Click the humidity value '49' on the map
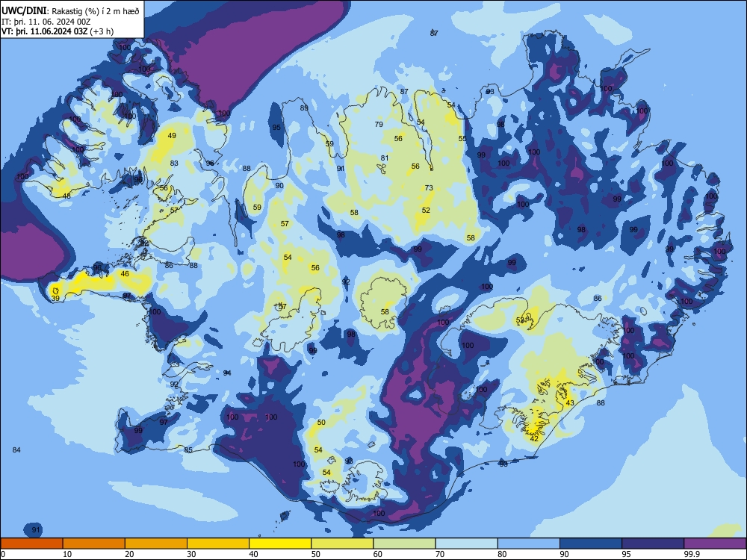The image size is (747, 560). coord(172,136)
